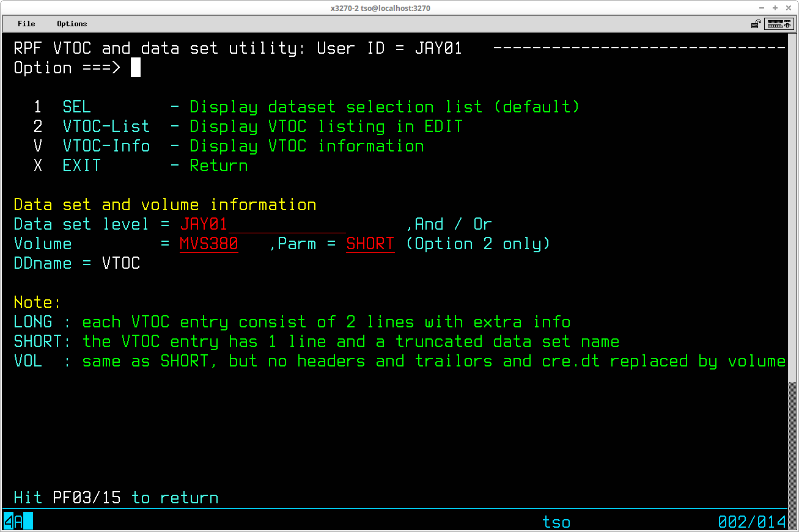Click the Volume MVS380 field

click(x=209, y=244)
